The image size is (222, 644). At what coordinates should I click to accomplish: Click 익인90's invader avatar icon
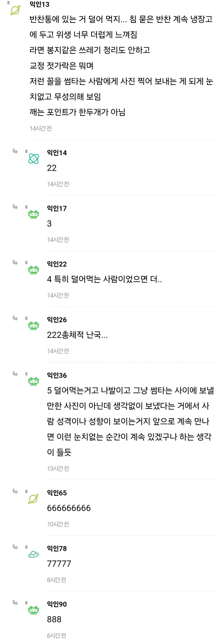[x=34, y=610]
